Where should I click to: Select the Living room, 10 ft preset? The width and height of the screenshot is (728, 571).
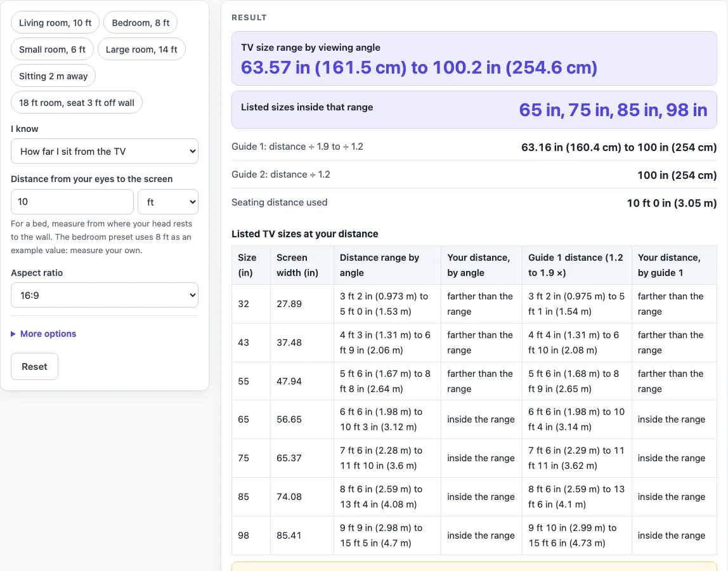[x=55, y=23]
